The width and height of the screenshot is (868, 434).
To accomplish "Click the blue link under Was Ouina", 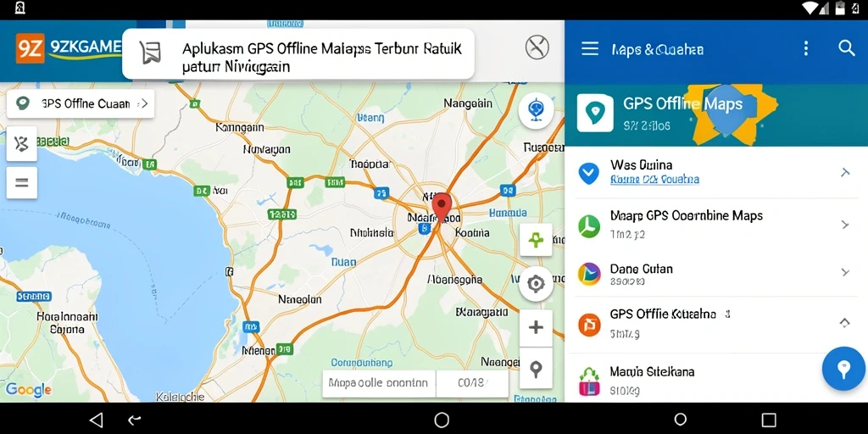I will tap(654, 180).
